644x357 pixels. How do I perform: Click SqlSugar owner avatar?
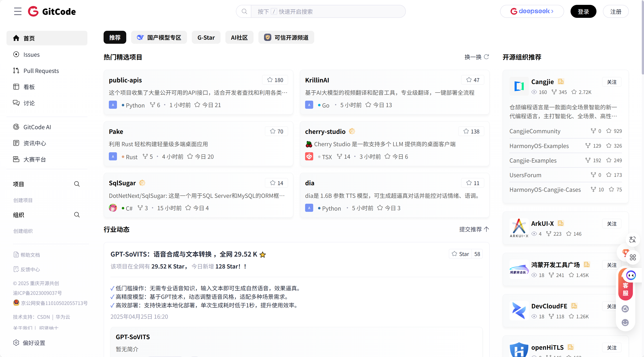(113, 208)
